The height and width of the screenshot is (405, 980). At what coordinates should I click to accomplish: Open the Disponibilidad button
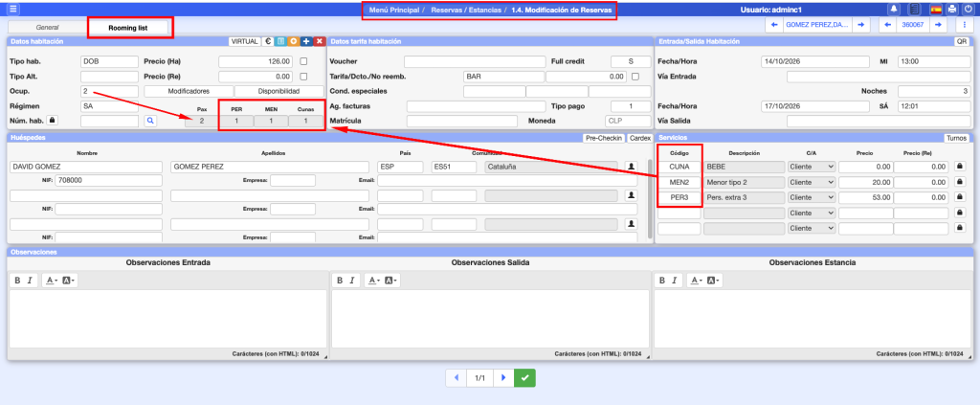(x=280, y=91)
